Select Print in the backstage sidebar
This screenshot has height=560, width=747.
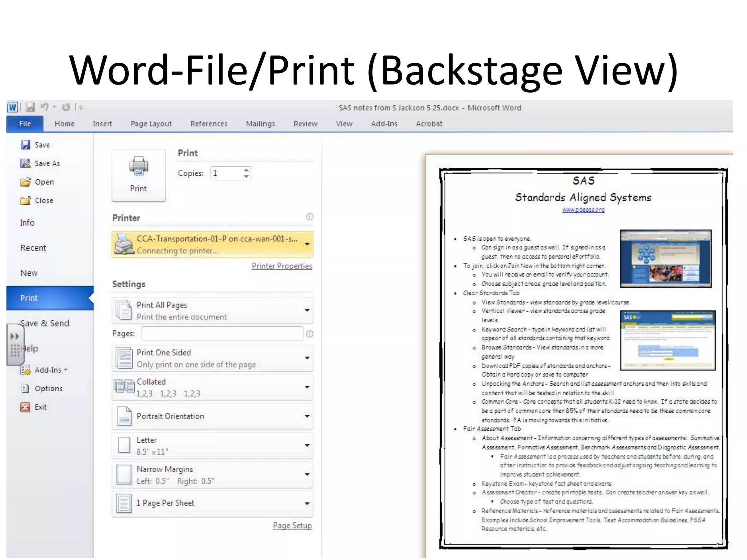click(50, 298)
